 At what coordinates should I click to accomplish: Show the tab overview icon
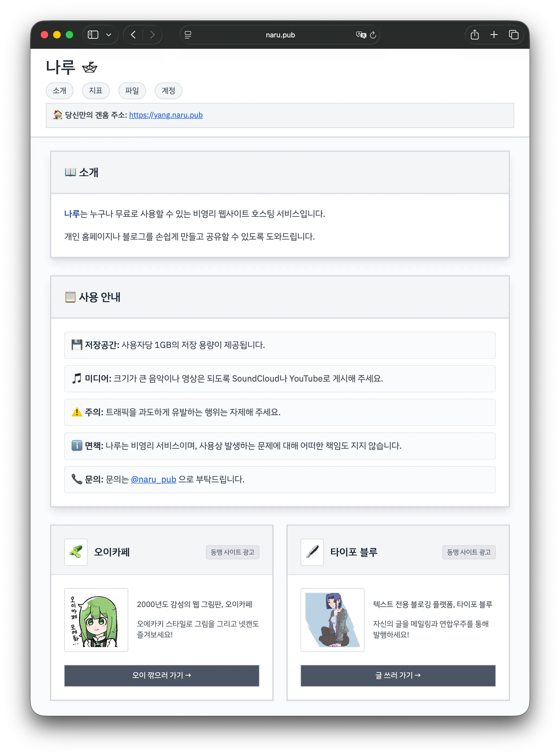(514, 35)
